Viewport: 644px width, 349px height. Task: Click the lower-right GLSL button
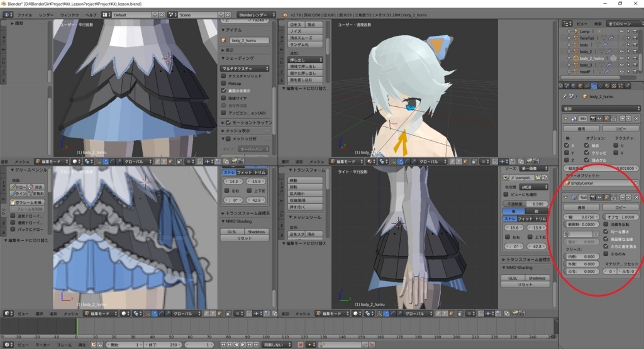(512, 278)
